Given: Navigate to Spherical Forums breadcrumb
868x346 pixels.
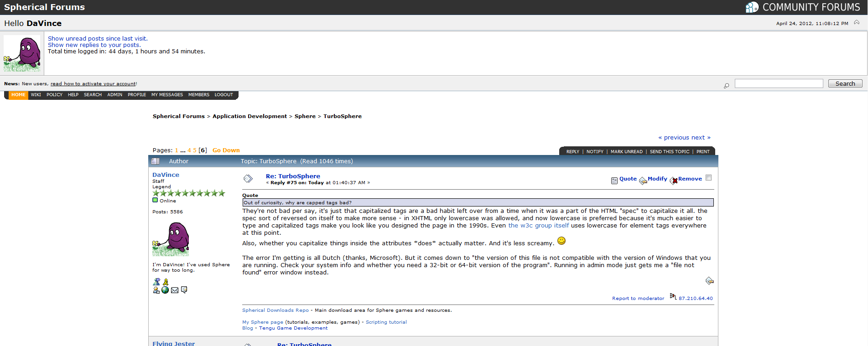Looking at the screenshot, I should click(x=179, y=116).
